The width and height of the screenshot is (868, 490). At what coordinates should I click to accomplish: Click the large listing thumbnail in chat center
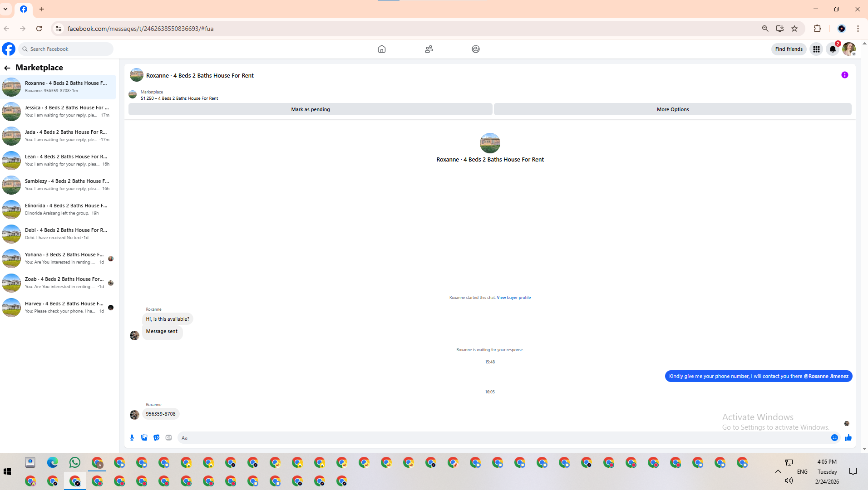tap(490, 143)
